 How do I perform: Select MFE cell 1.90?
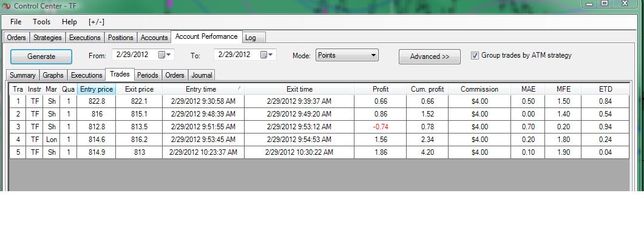coord(563,152)
